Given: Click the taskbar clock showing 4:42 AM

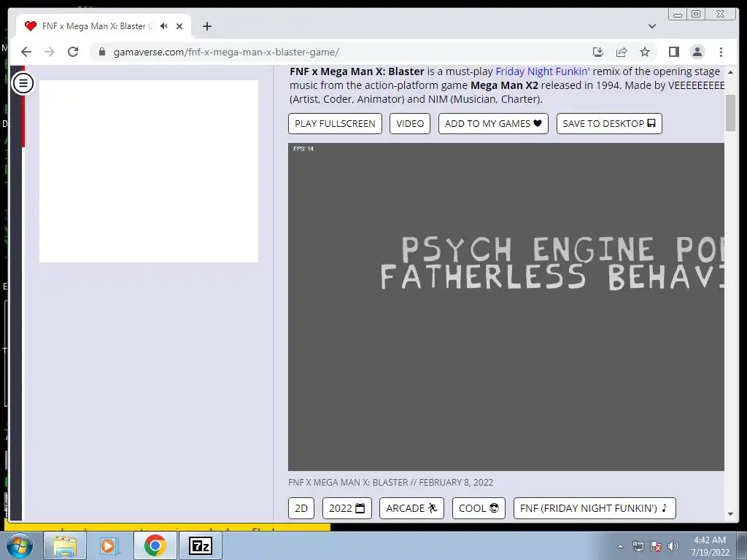Looking at the screenshot, I should (710, 546).
